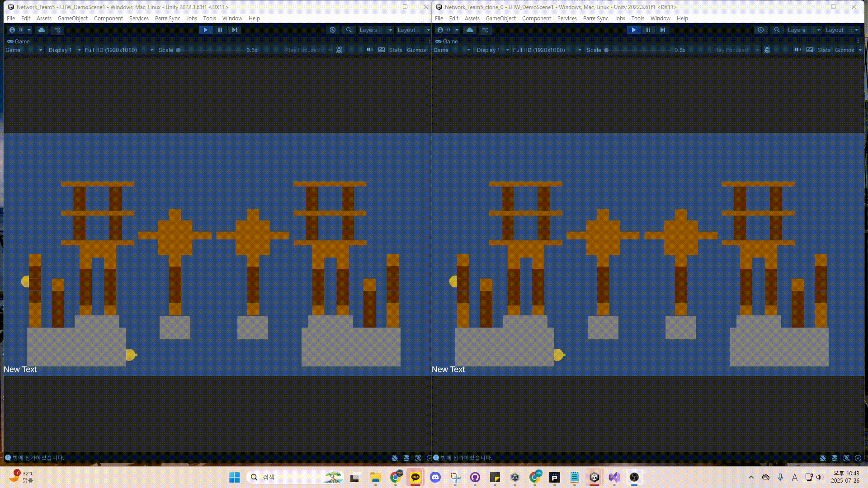
Task: Mute audio in the left Game view
Action: [x=370, y=50]
